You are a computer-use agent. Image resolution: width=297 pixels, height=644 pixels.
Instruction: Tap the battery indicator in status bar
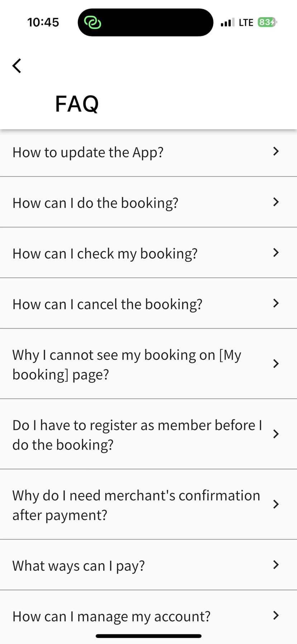point(267,23)
